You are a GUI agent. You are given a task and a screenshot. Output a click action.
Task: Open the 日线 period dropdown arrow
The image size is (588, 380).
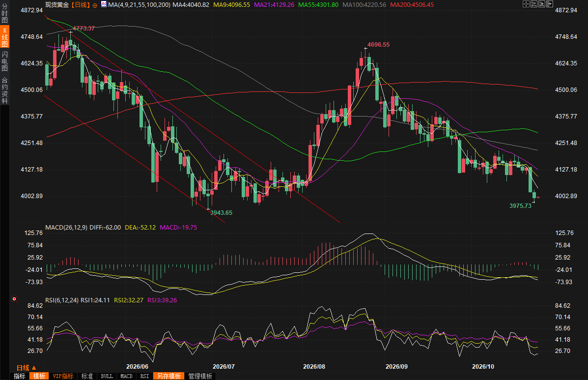pyautogui.click(x=34, y=368)
